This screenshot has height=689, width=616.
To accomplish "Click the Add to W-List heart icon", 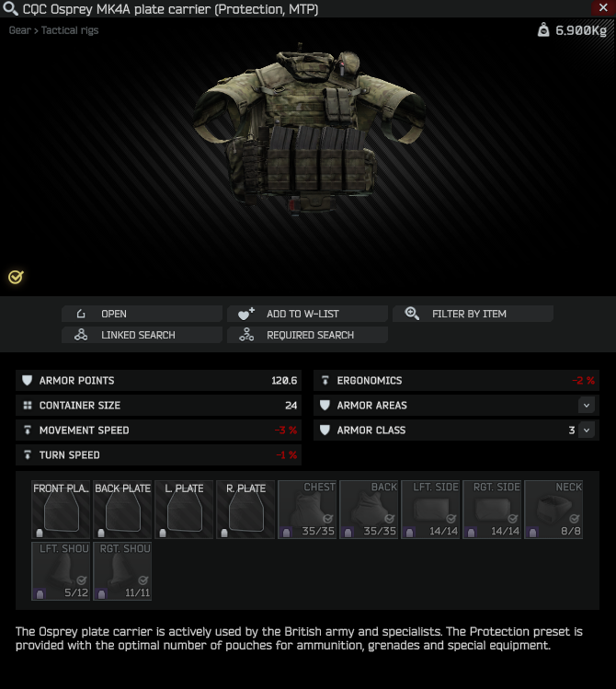I will tap(245, 314).
